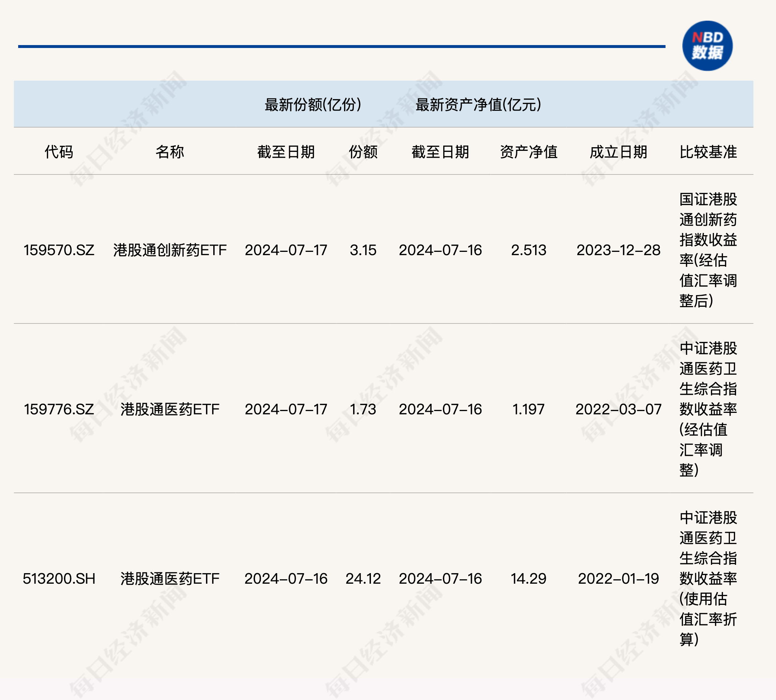Screen dimensions: 776x700
Task: Select fund code 159776.SZ
Action: tap(59, 409)
